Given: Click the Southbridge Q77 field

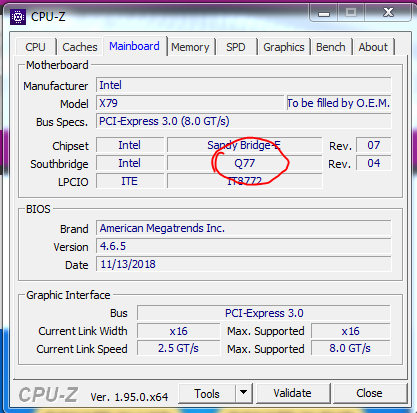Looking at the screenshot, I should 245,163.
